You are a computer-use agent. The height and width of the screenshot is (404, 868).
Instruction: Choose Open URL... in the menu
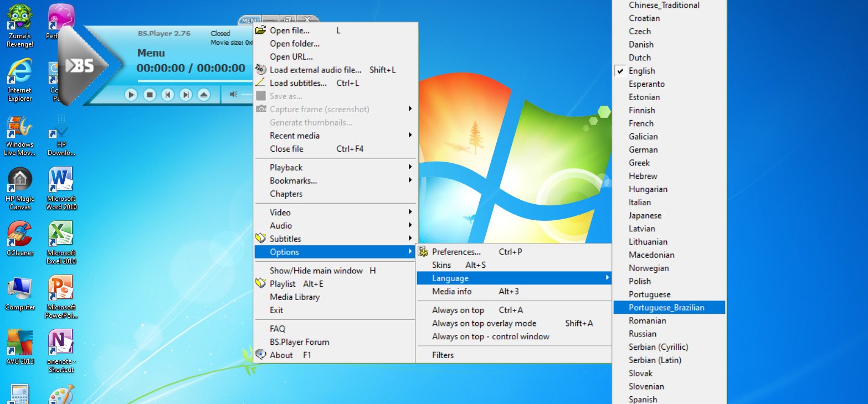(335, 56)
